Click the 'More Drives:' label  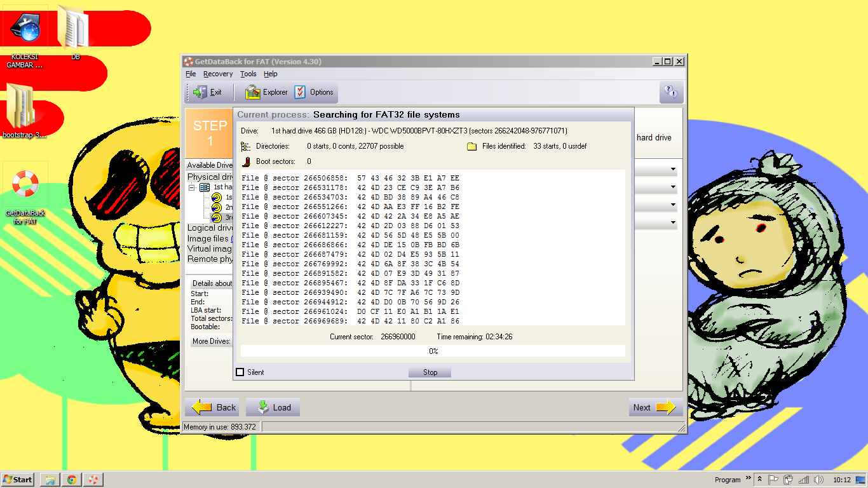tap(212, 341)
